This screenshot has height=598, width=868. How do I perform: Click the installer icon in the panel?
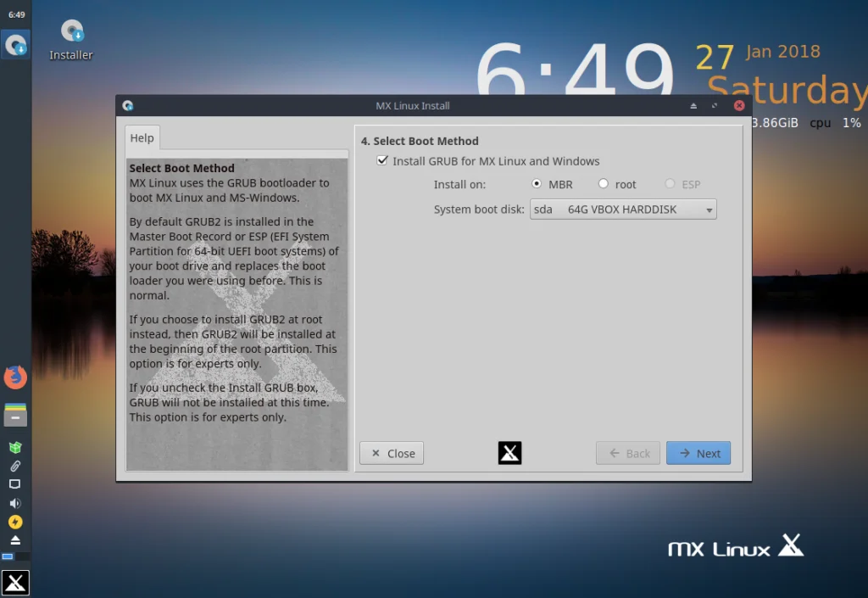pyautogui.click(x=15, y=44)
